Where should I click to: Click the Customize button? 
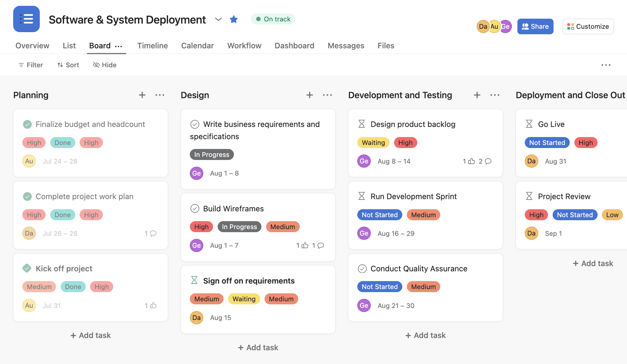point(588,26)
